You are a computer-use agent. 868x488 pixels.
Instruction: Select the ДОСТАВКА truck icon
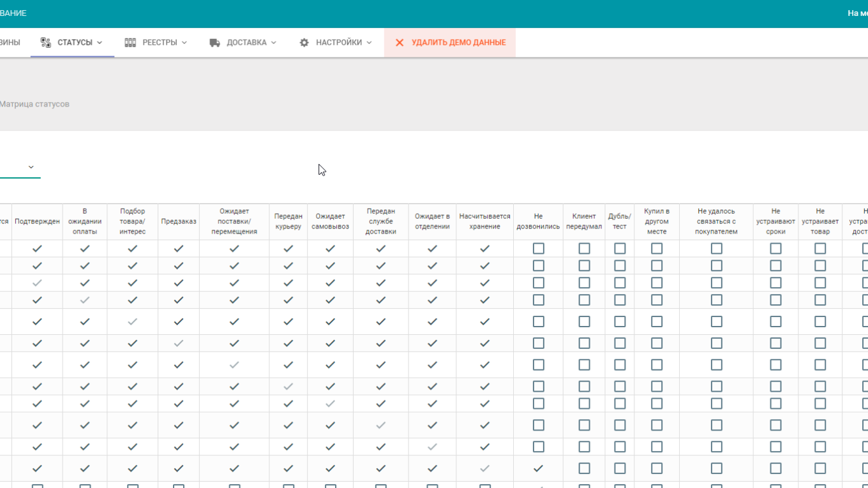[x=213, y=42]
